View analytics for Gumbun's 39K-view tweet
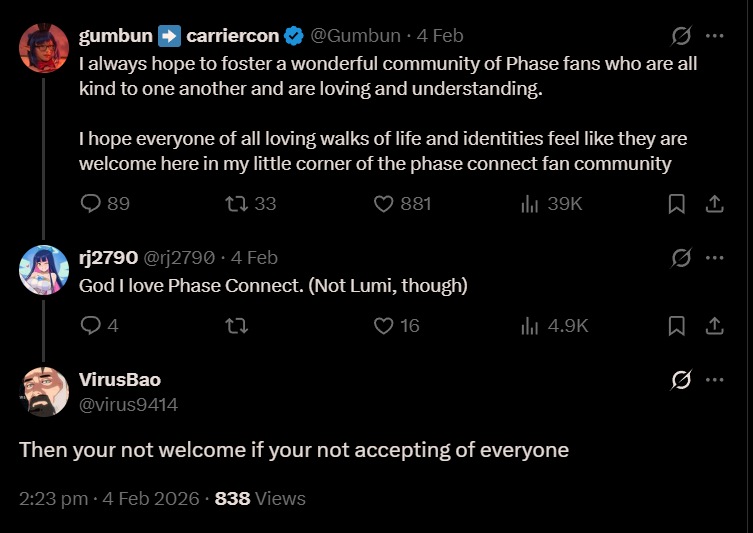Image resolution: width=753 pixels, height=533 pixels. click(530, 204)
